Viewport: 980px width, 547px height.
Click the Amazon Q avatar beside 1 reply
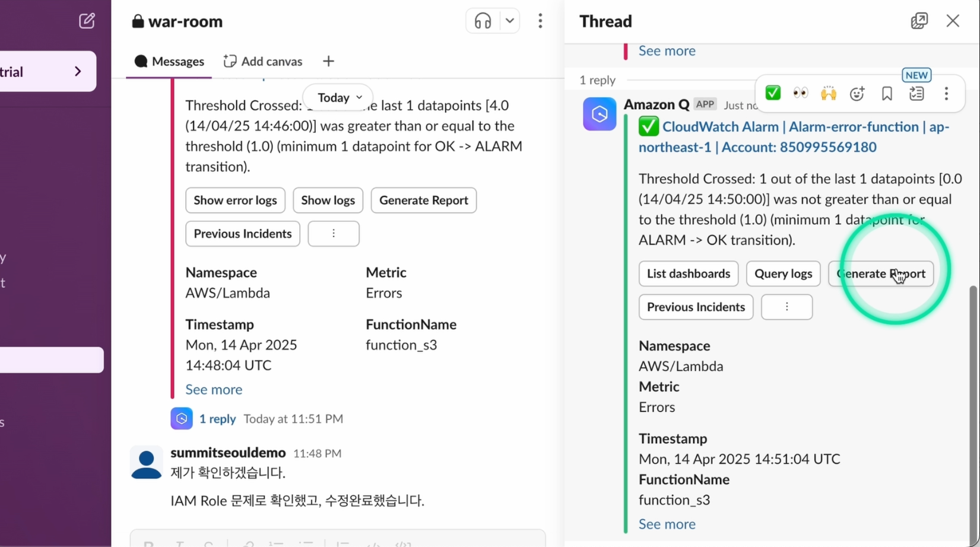(182, 419)
